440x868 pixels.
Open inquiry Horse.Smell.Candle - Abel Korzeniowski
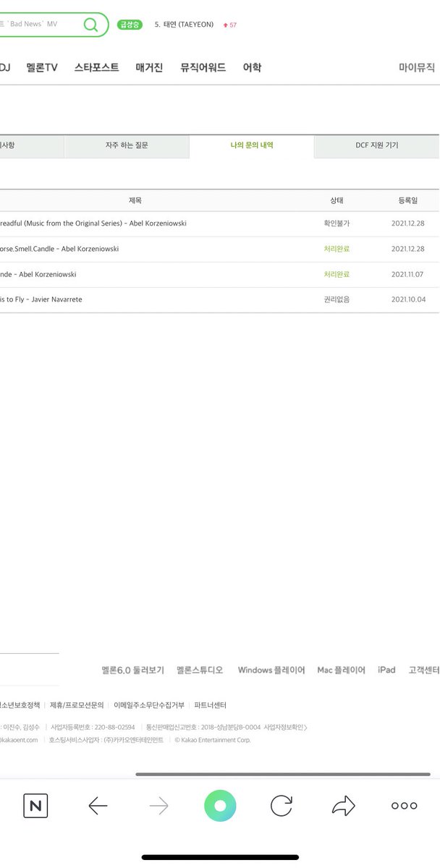click(59, 248)
